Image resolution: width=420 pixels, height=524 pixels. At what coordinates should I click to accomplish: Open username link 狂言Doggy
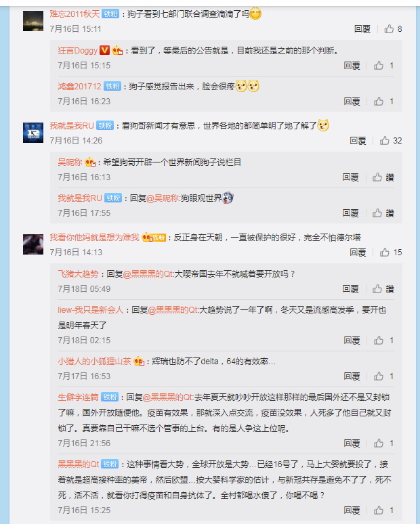pos(78,51)
